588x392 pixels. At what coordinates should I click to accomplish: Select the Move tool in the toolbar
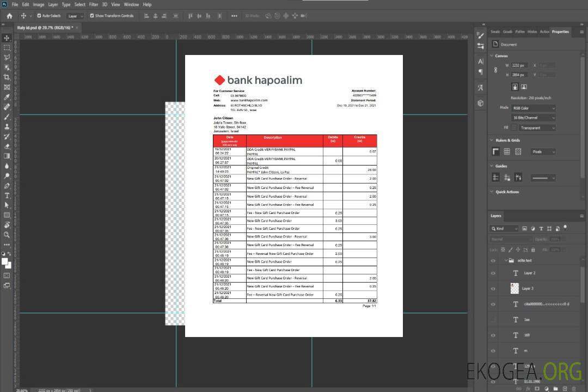point(7,38)
